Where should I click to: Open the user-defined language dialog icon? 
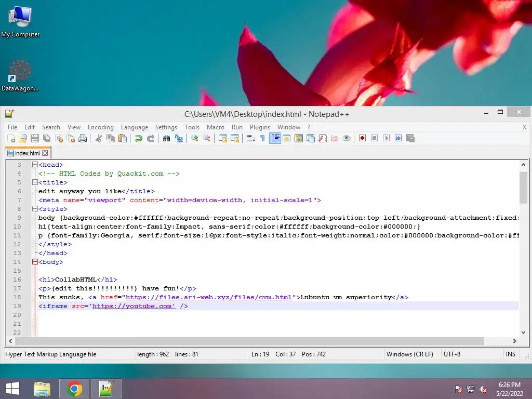[x=287, y=138]
